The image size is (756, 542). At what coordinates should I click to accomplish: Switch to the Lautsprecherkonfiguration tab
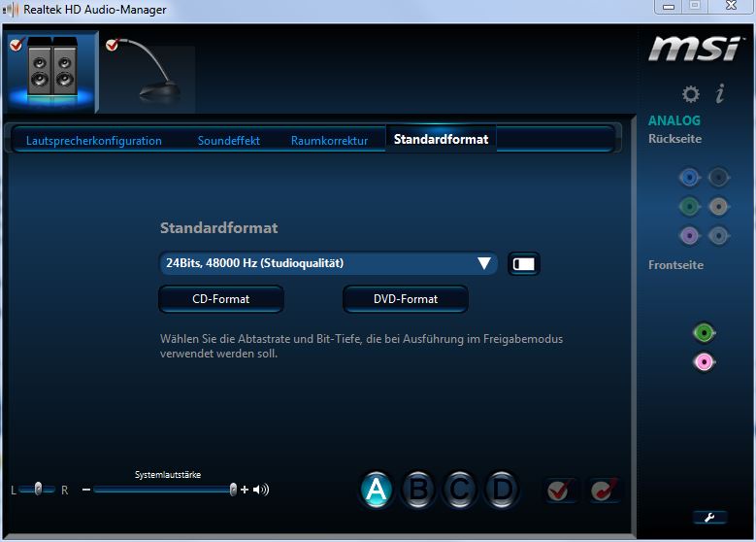click(x=93, y=141)
